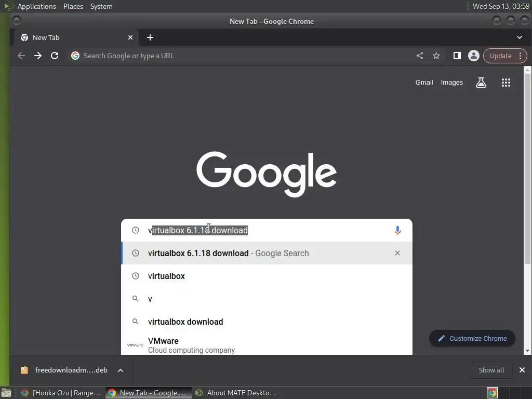Open the profile avatar icon
Screen dimensions: 532x399
tap(474, 56)
